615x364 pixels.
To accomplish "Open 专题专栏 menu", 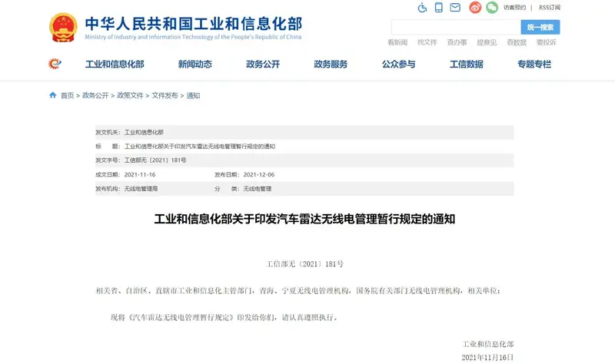I will [x=534, y=64].
